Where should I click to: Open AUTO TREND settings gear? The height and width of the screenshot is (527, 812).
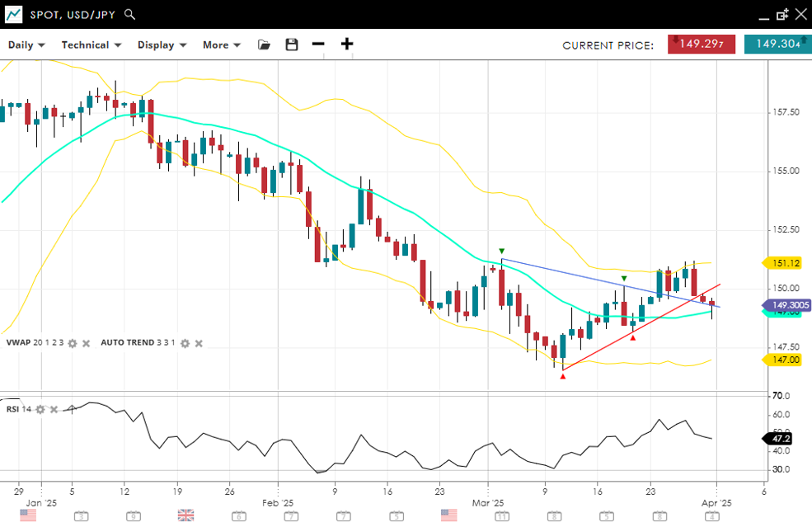[x=185, y=343]
